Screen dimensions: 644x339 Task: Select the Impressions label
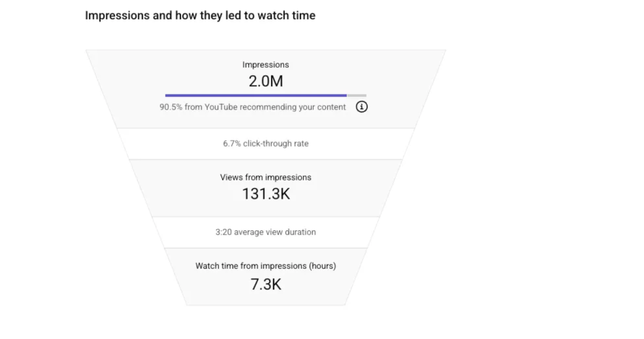(266, 65)
